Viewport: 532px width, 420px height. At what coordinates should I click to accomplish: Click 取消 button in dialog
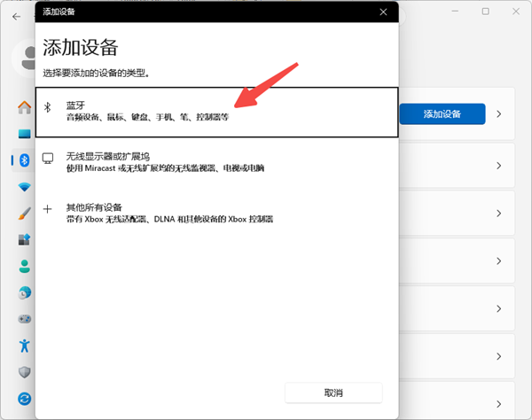[x=333, y=393]
